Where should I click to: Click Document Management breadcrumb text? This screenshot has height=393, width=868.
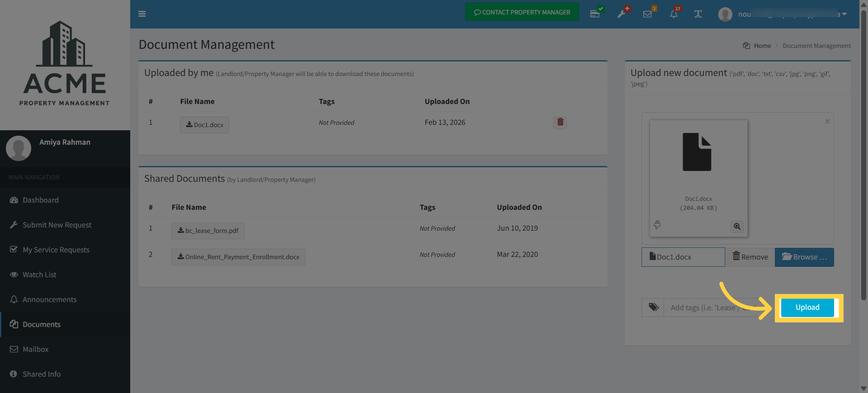[x=816, y=46]
